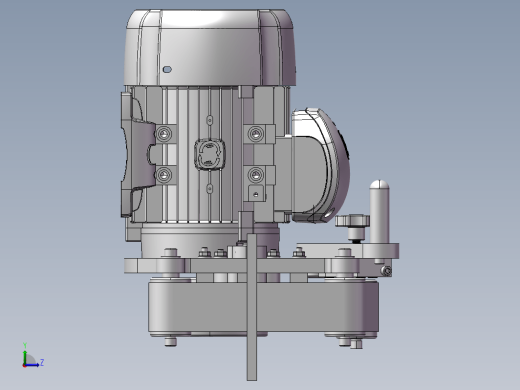
Task: Select the square plug centered on motor body
Action: [x=210, y=155]
